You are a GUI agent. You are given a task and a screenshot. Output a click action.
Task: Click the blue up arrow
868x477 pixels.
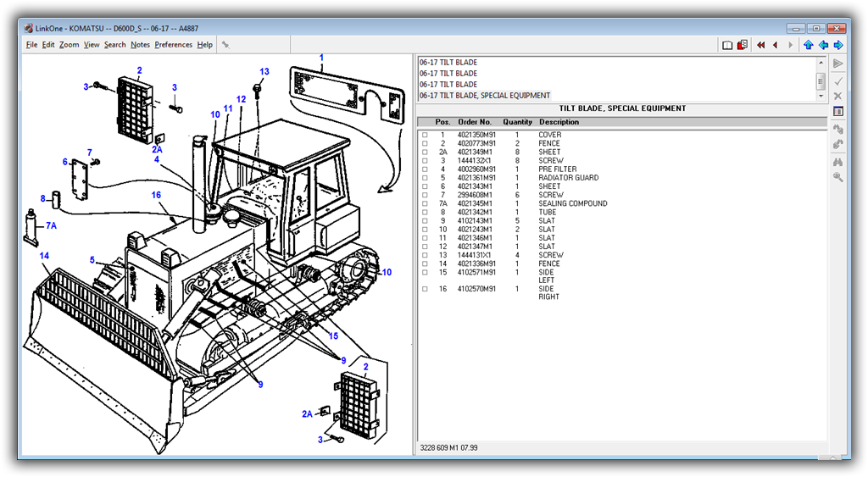pos(808,46)
